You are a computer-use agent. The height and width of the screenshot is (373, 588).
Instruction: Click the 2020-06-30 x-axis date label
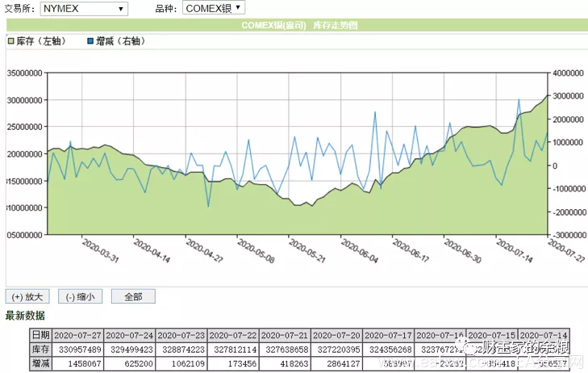(x=462, y=250)
